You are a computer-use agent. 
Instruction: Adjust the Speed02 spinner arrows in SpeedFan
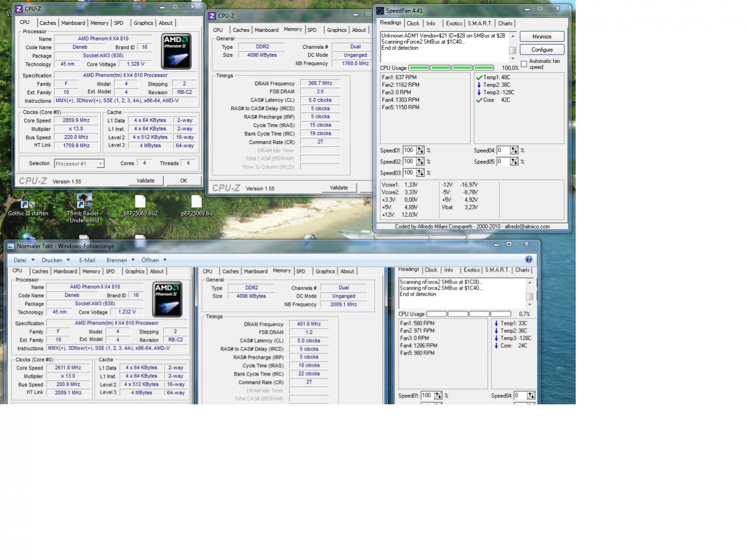click(x=420, y=161)
